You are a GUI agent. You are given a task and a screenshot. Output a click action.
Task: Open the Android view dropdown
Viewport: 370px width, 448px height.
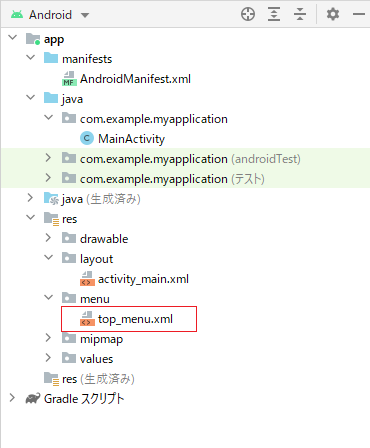[x=50, y=15]
